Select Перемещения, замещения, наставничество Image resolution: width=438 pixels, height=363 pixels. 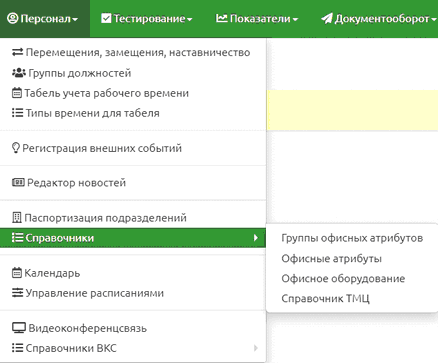(133, 53)
